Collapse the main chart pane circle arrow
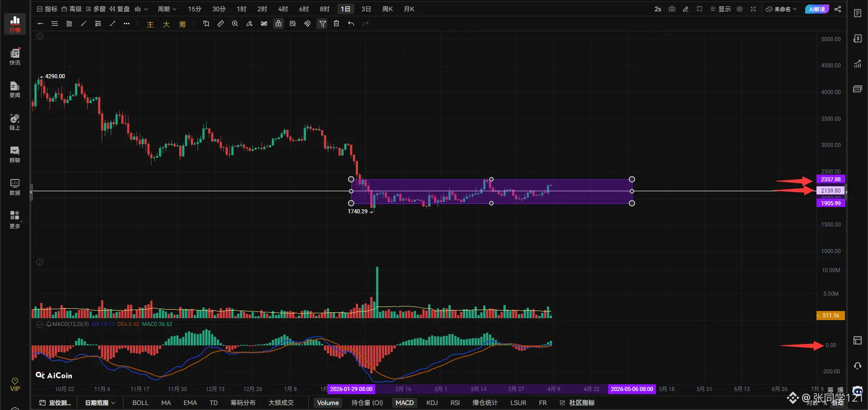This screenshot has height=410, width=868. tap(40, 36)
